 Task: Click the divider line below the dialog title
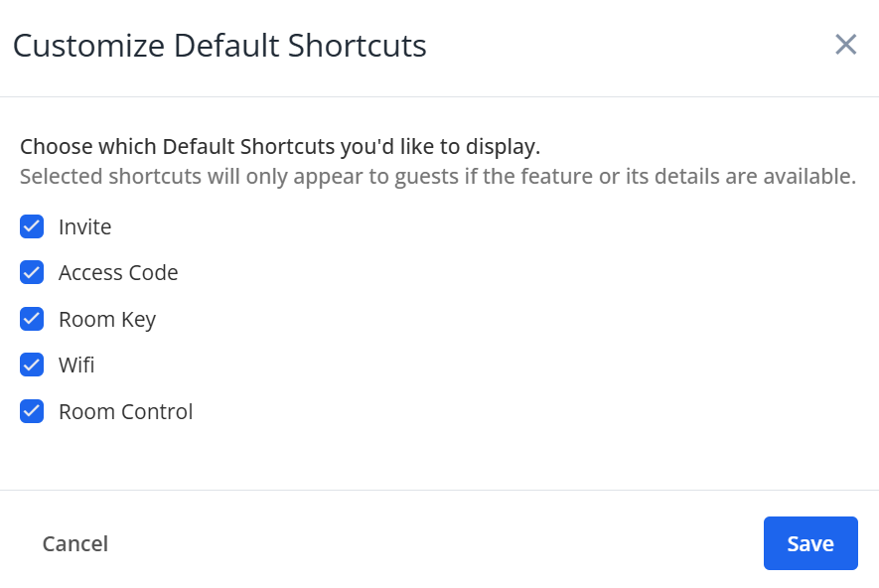(439, 96)
